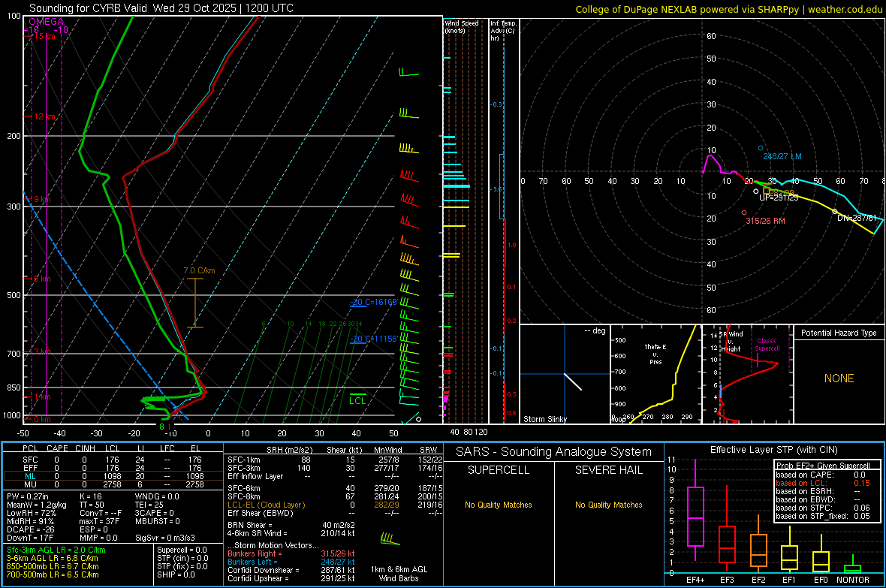The width and height of the screenshot is (886, 588).
Task: Click the Bunkers right-mover red circle marker
Action: click(x=744, y=213)
